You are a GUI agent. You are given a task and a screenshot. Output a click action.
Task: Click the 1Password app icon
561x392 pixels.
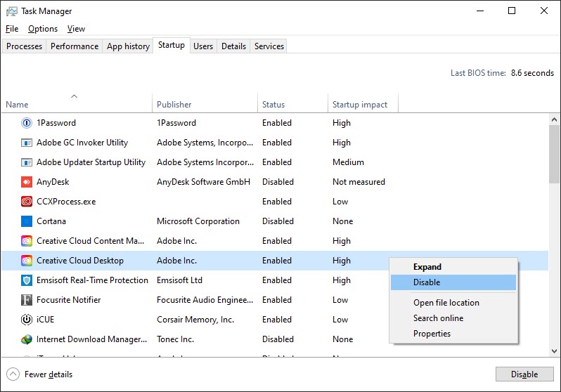[27, 123]
